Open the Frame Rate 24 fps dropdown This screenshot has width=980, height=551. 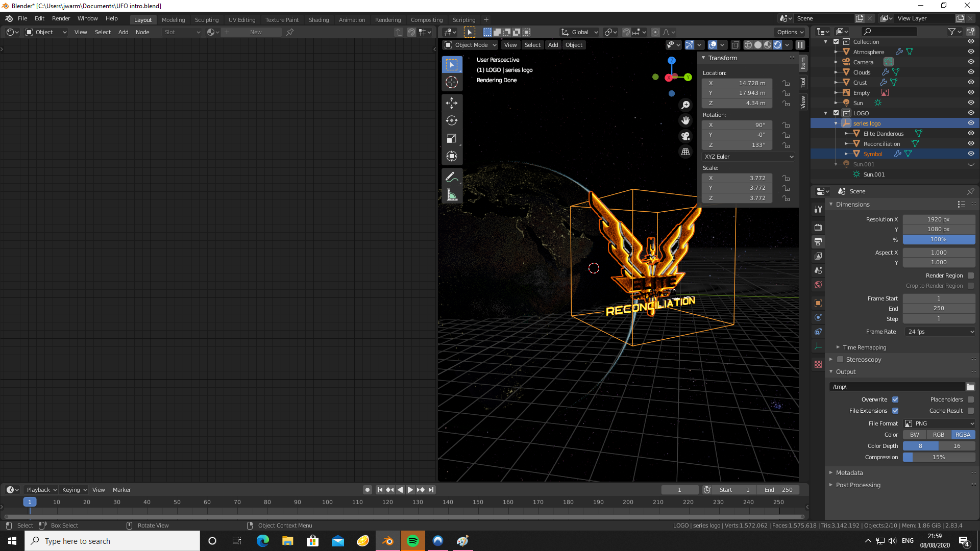[940, 332]
